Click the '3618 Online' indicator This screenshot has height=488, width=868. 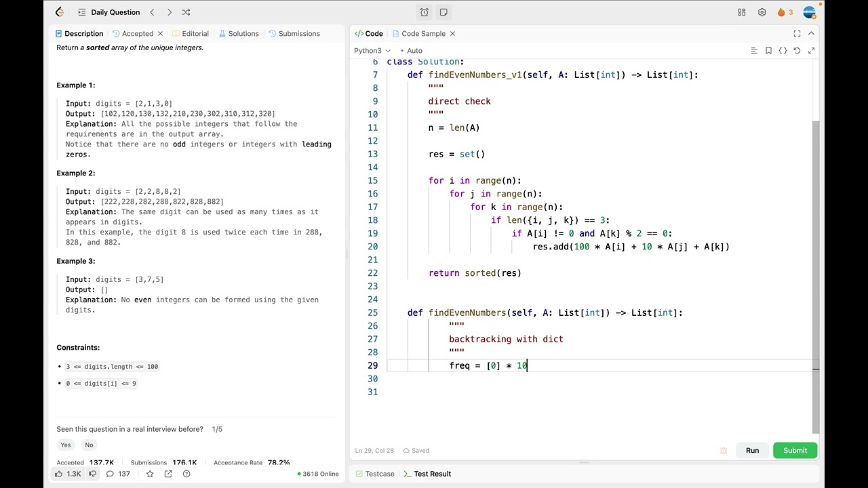click(x=318, y=474)
